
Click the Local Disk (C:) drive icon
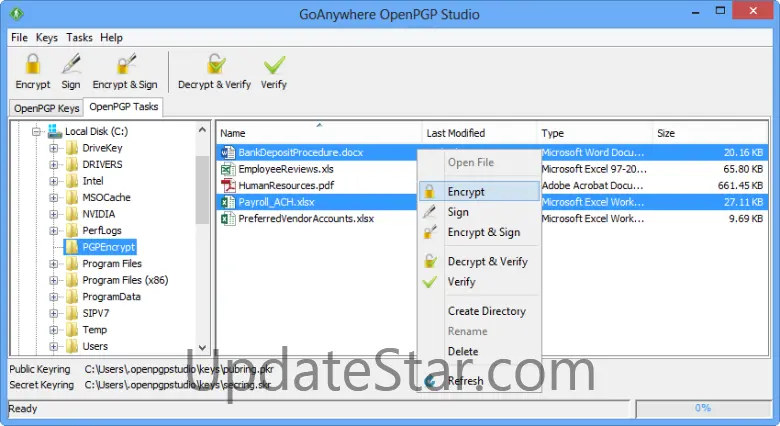click(x=55, y=131)
